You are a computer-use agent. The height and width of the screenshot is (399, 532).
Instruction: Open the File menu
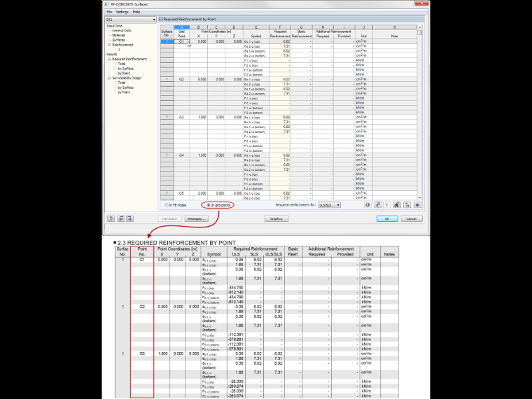[109, 12]
